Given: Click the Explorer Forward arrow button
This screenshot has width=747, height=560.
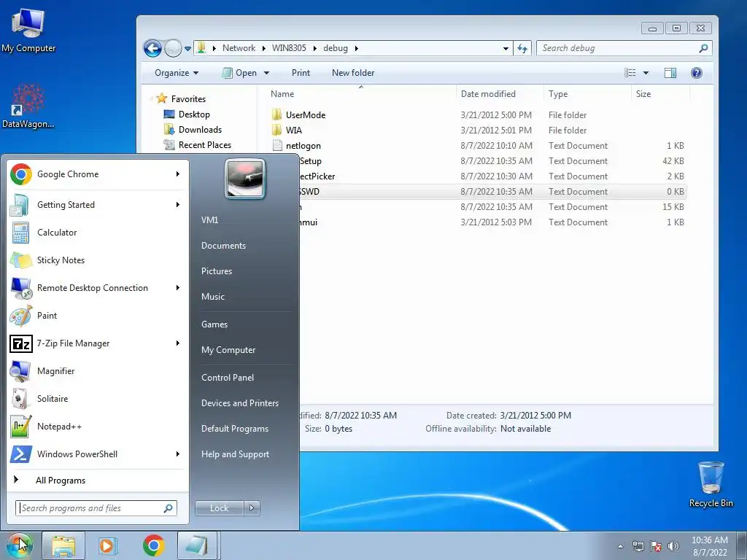Looking at the screenshot, I should pos(172,48).
